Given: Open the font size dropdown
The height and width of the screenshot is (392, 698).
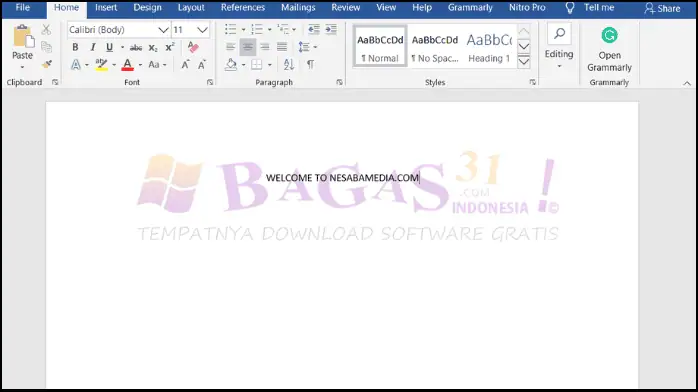Looking at the screenshot, I should pos(202,30).
